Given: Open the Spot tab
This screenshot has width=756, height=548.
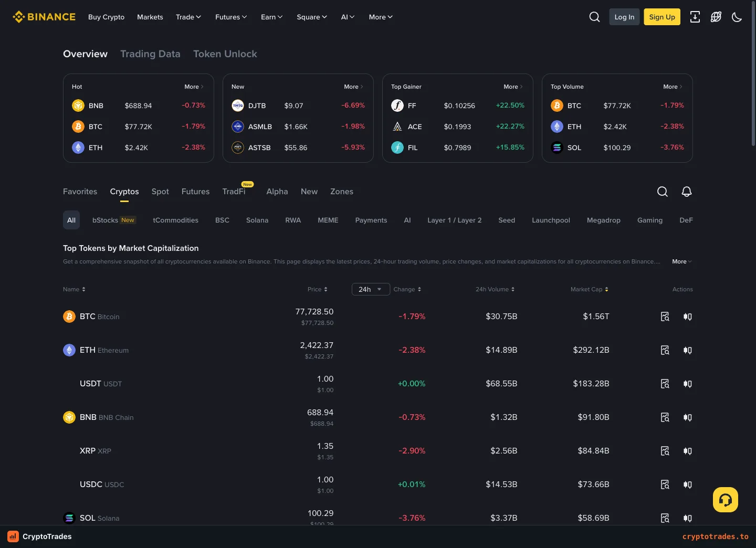Looking at the screenshot, I should [x=160, y=192].
